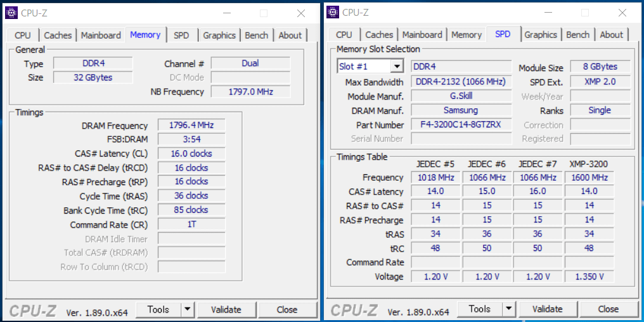
Task: Click Module Size field 8 GBytes
Action: click(600, 67)
